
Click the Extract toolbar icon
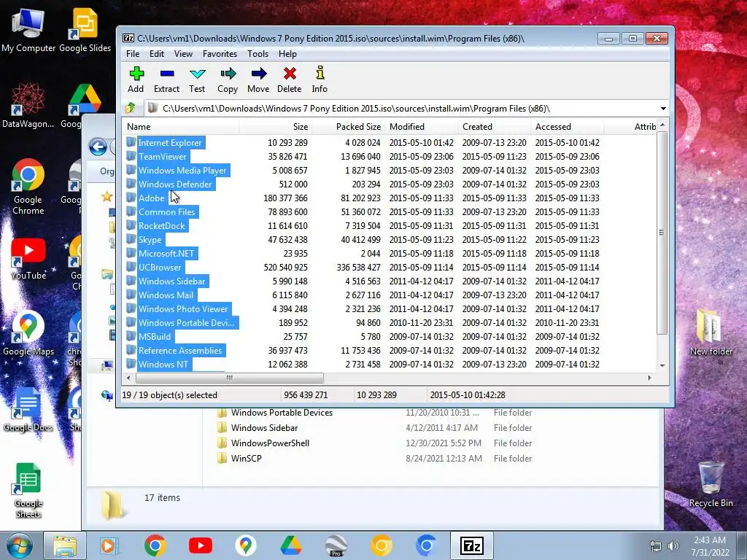[x=166, y=79]
